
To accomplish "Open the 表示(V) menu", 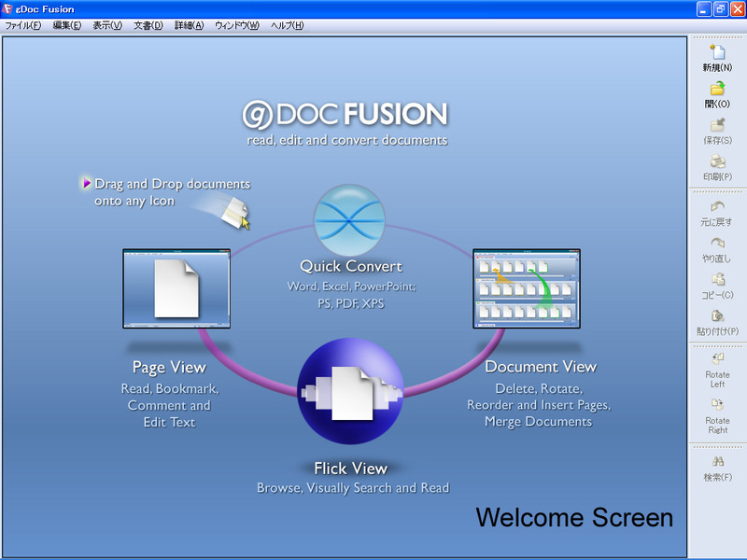I will (107, 26).
